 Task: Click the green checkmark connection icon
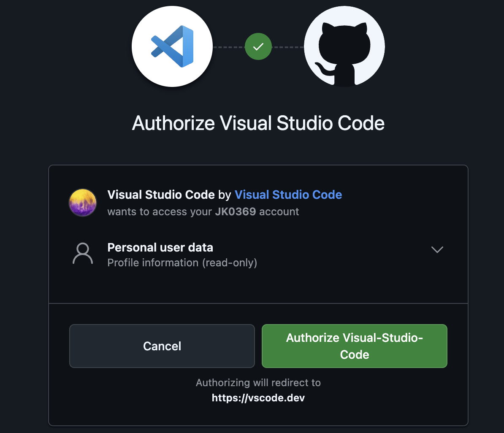pos(258,46)
